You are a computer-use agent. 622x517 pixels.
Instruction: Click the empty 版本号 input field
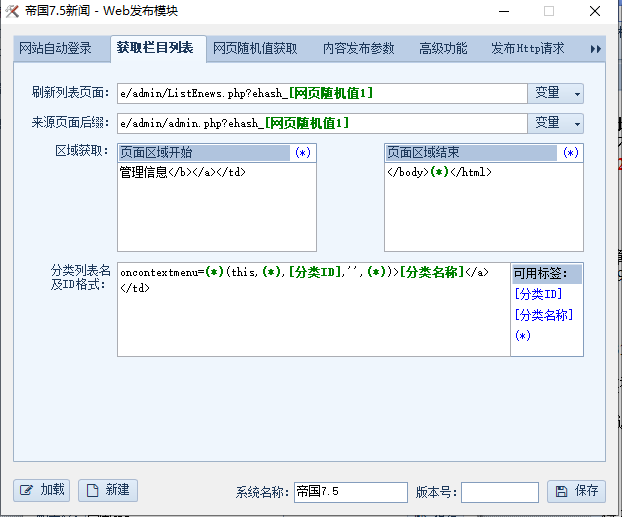pos(500,492)
